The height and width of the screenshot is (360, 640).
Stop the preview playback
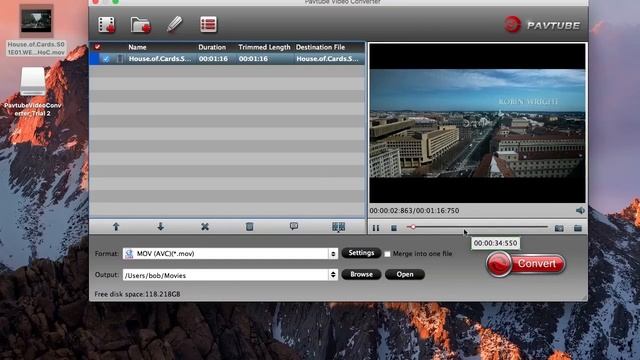(394, 228)
